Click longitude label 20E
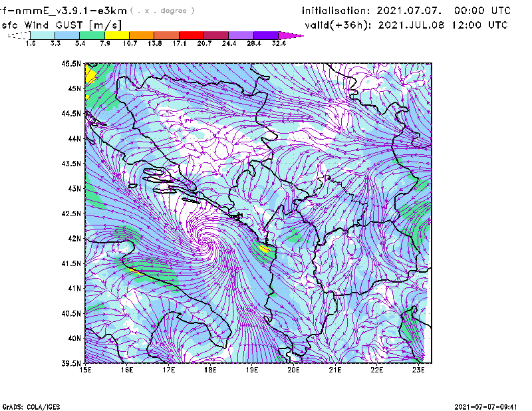Screen dimensions: 532x411 (293, 370)
